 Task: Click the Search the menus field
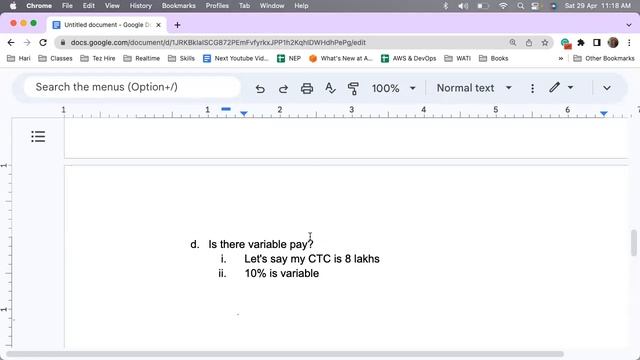pyautogui.click(x=132, y=87)
